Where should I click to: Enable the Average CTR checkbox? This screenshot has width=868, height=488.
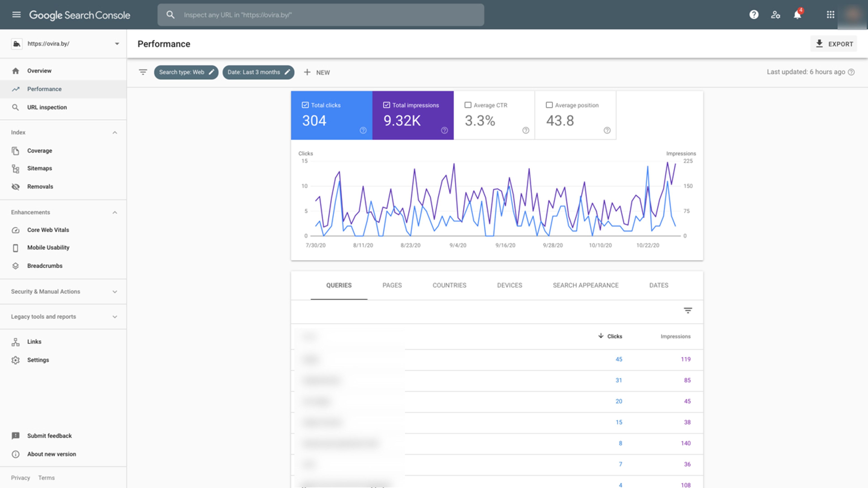[468, 105]
